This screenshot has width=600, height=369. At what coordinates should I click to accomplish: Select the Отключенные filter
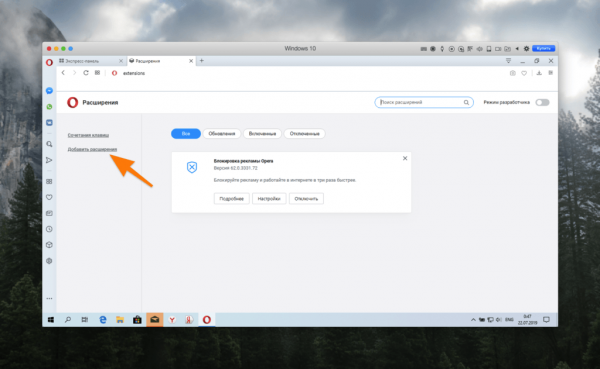[x=305, y=134]
